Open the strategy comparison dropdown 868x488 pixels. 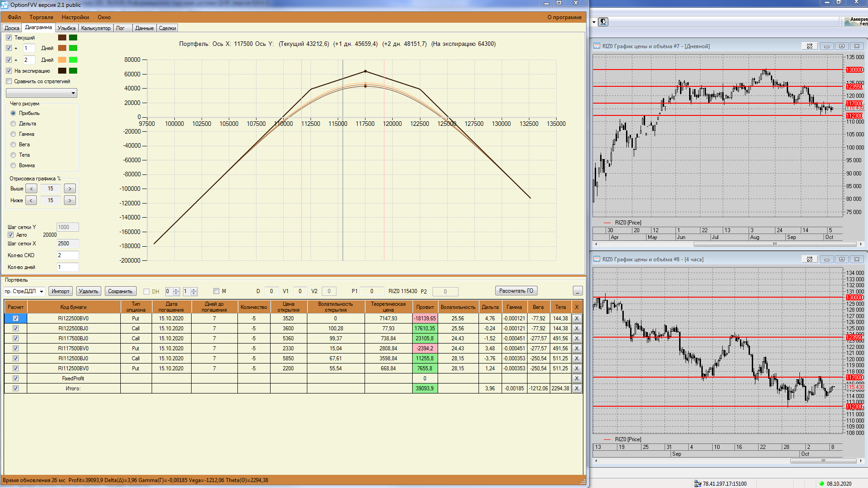point(41,93)
